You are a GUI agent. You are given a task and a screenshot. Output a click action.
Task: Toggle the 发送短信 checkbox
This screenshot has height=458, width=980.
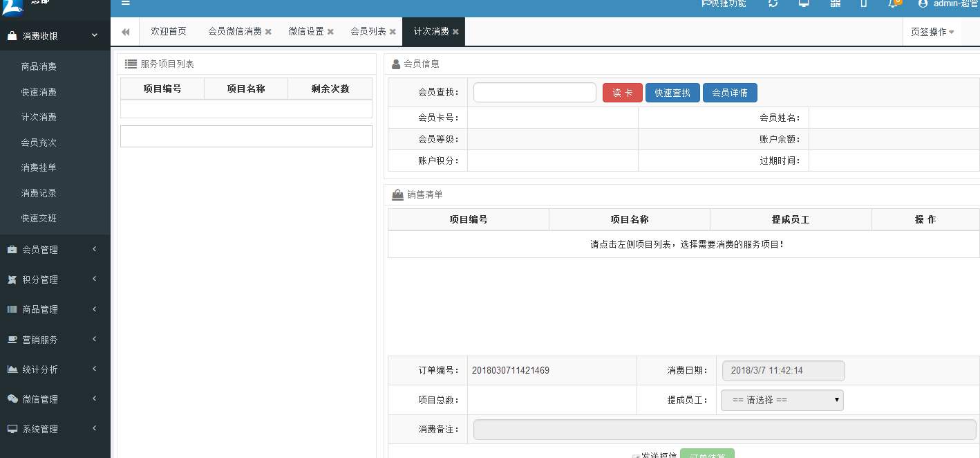tap(636, 457)
